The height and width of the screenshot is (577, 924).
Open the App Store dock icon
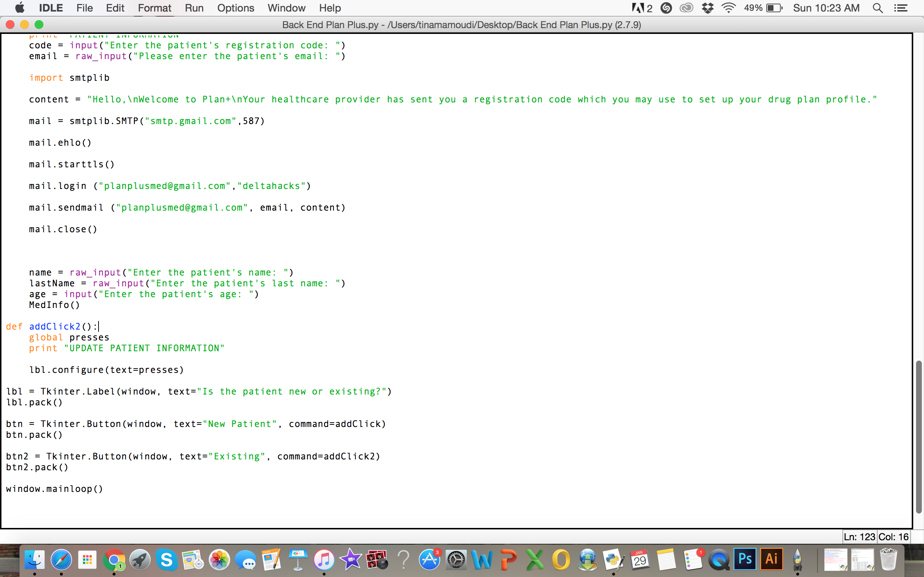(x=430, y=560)
